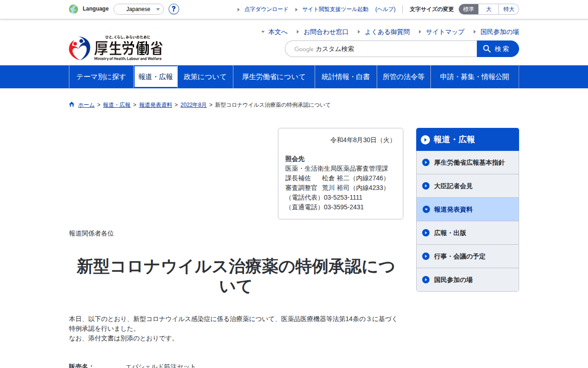
Task: Click the globe Language icon
Action: pos(73,9)
